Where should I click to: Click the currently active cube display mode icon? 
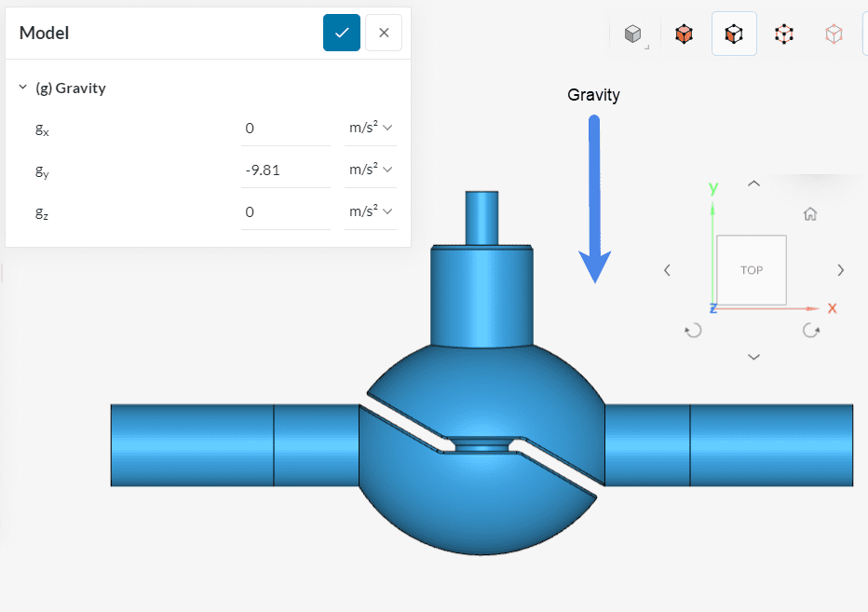pos(734,34)
